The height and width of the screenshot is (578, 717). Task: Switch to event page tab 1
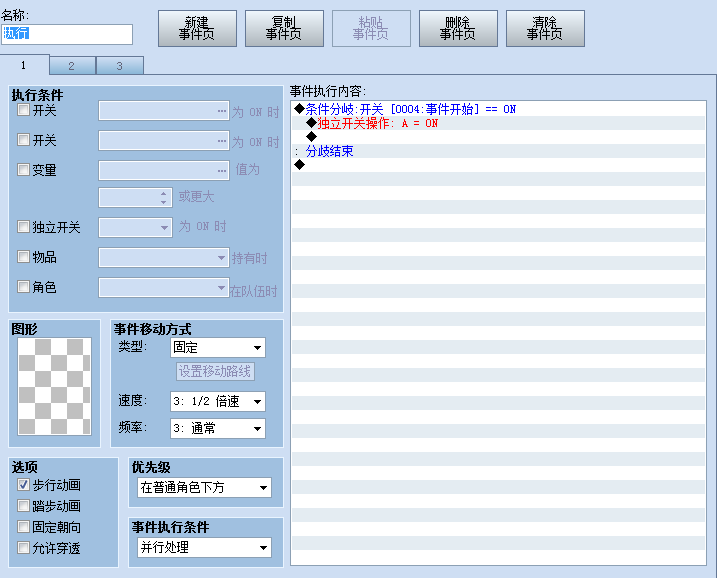[x=24, y=65]
